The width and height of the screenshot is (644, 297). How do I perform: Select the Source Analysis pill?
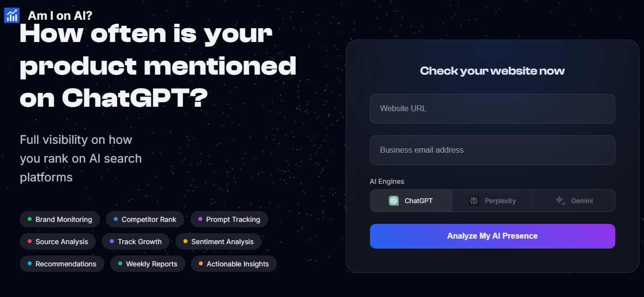click(x=58, y=242)
